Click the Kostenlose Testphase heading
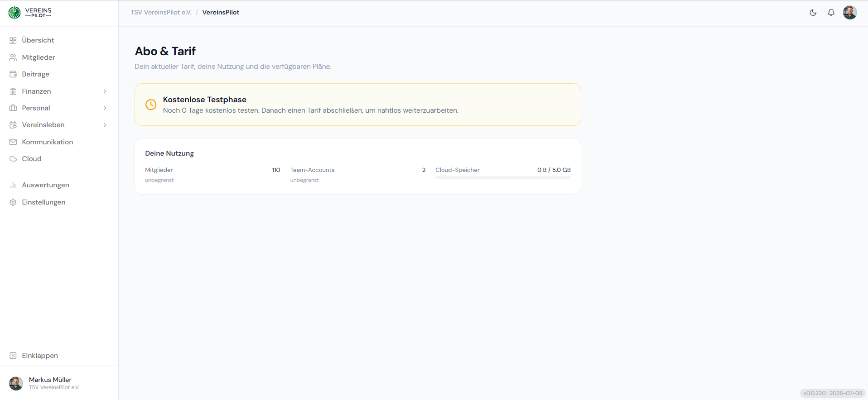 click(x=205, y=100)
